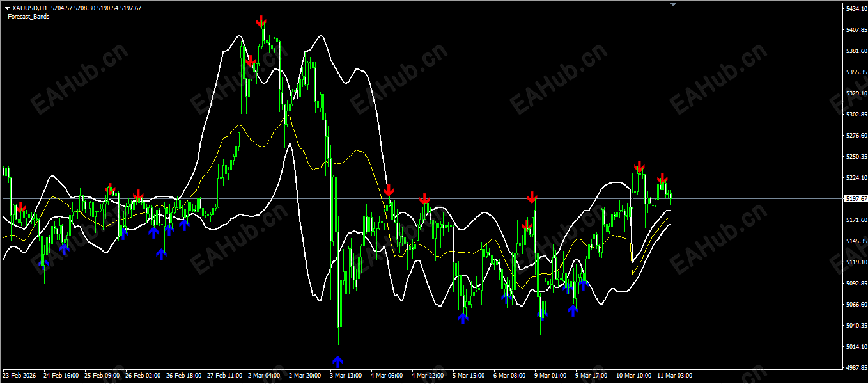868x384 pixels.
Task: Click price scale label 5145.35
Action: tap(856, 241)
